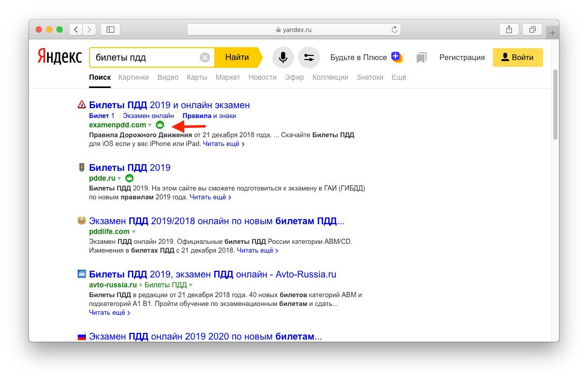The width and height of the screenshot is (588, 380).
Task: Clear the search field with X icon
Action: 205,57
